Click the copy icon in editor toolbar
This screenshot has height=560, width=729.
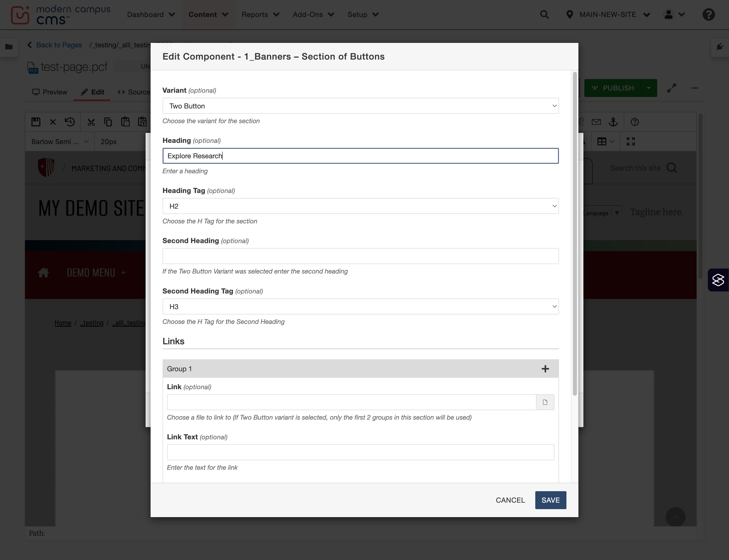click(x=108, y=122)
